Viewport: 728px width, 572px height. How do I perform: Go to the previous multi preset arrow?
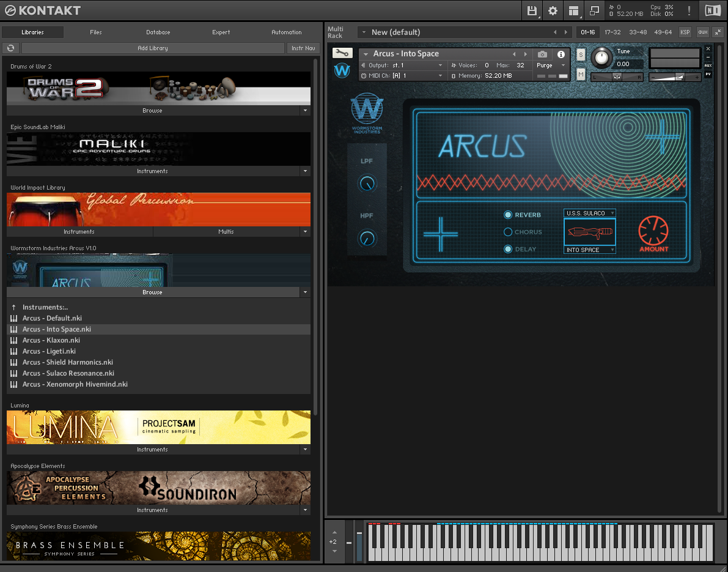555,32
